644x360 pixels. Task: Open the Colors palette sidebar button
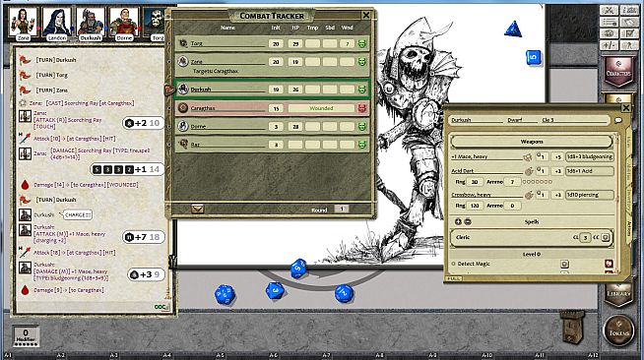(x=610, y=33)
